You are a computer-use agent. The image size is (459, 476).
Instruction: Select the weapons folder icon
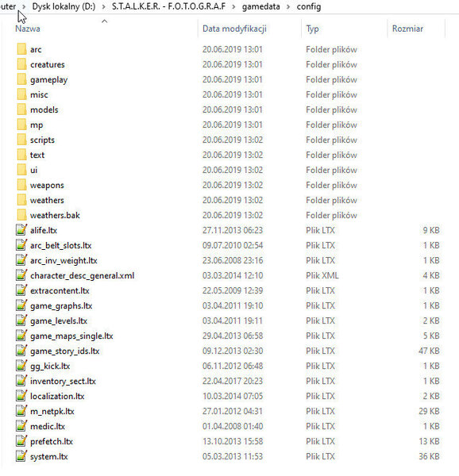coord(21,185)
